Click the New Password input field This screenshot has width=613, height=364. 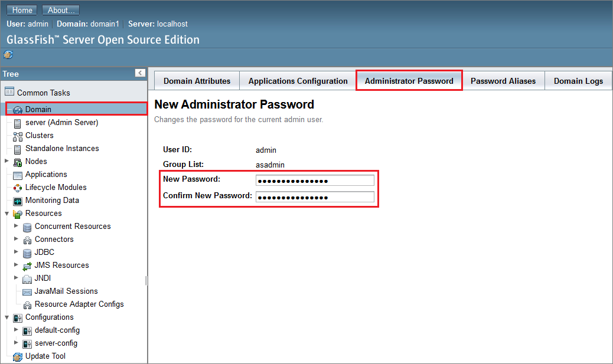tap(315, 181)
